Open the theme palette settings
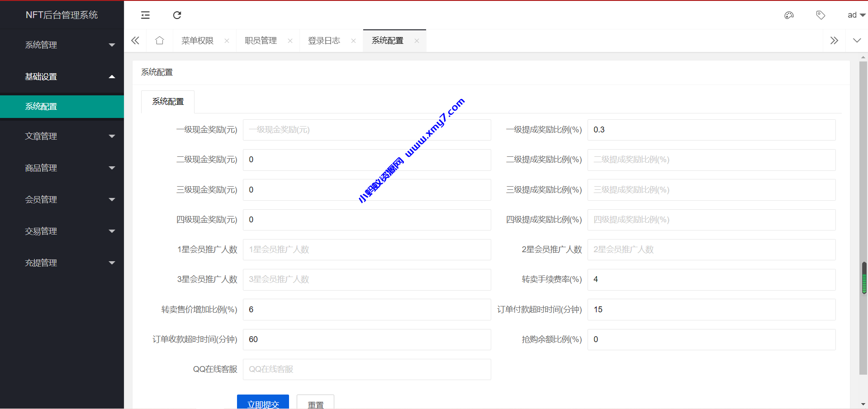868x409 pixels. pos(789,15)
